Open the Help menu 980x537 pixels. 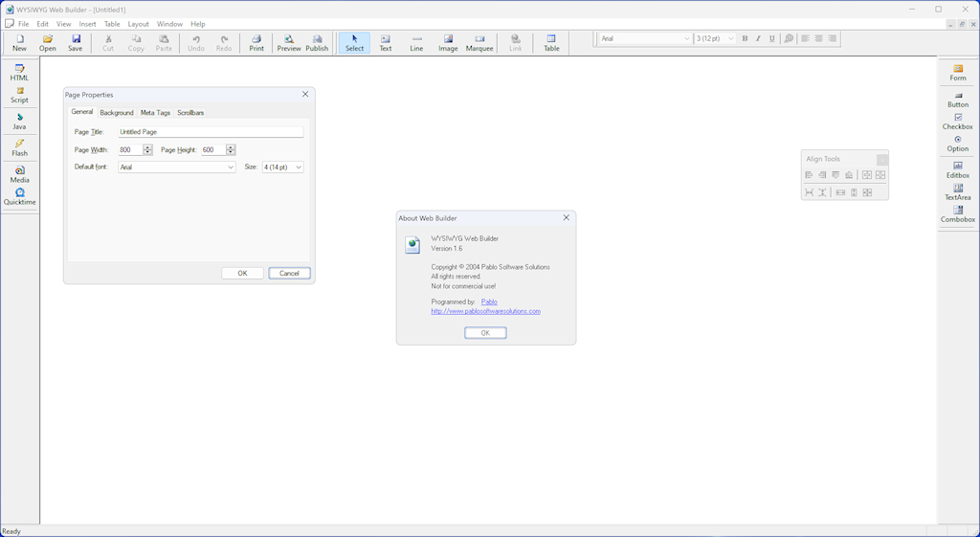(x=197, y=24)
